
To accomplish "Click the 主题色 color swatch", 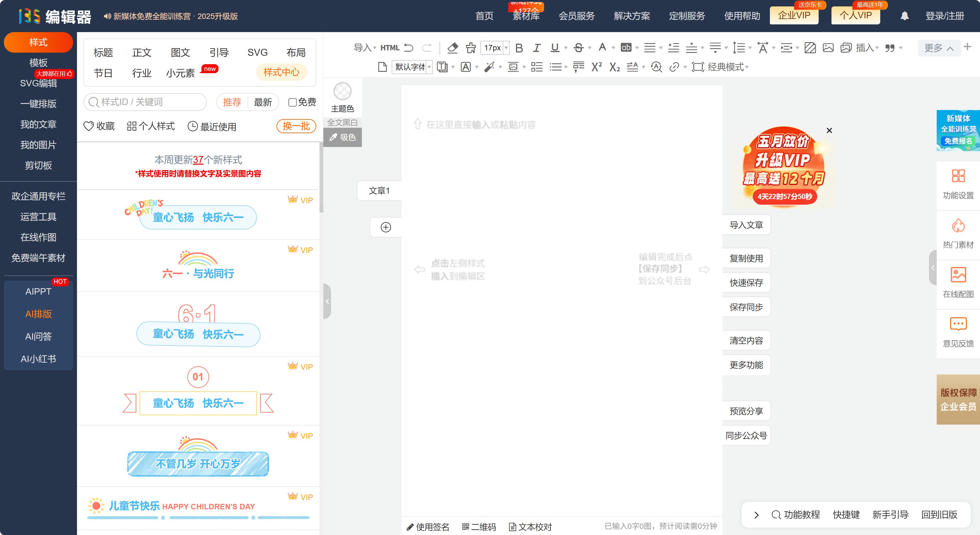I will click(342, 92).
